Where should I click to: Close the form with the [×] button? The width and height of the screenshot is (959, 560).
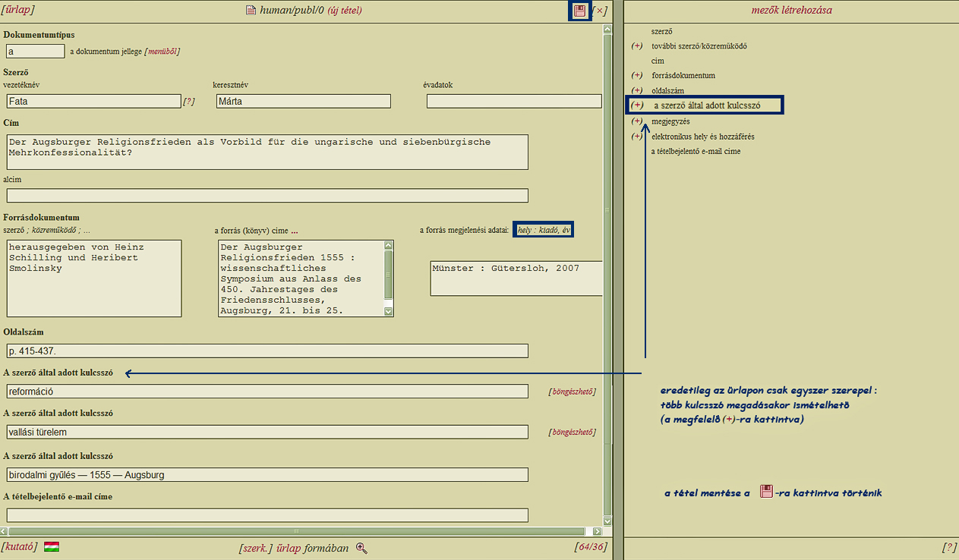pos(600,11)
